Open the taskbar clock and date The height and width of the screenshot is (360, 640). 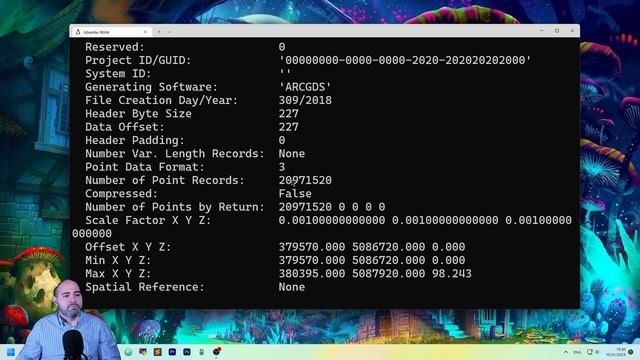(x=616, y=352)
